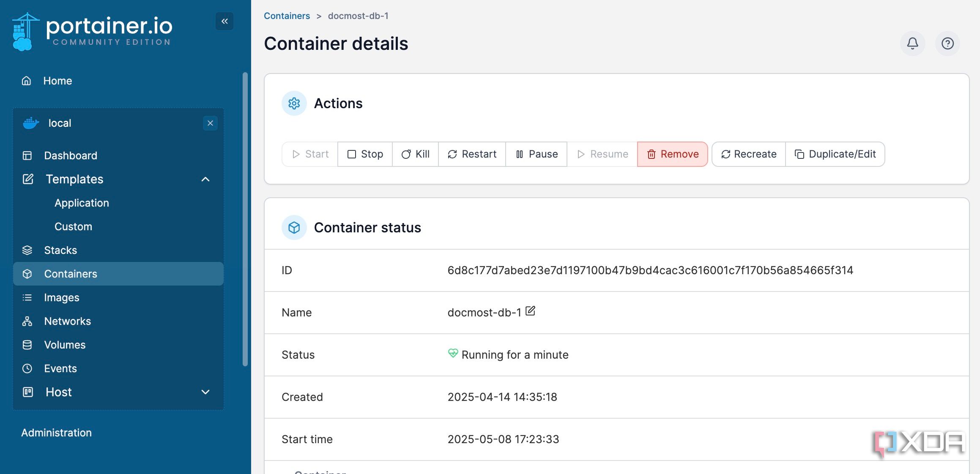
Task: Open Events page
Action: click(x=60, y=368)
